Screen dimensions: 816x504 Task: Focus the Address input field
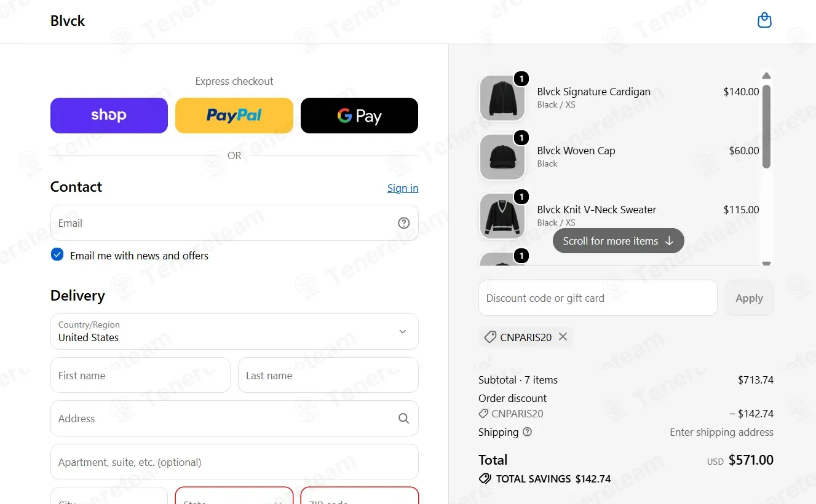click(234, 419)
